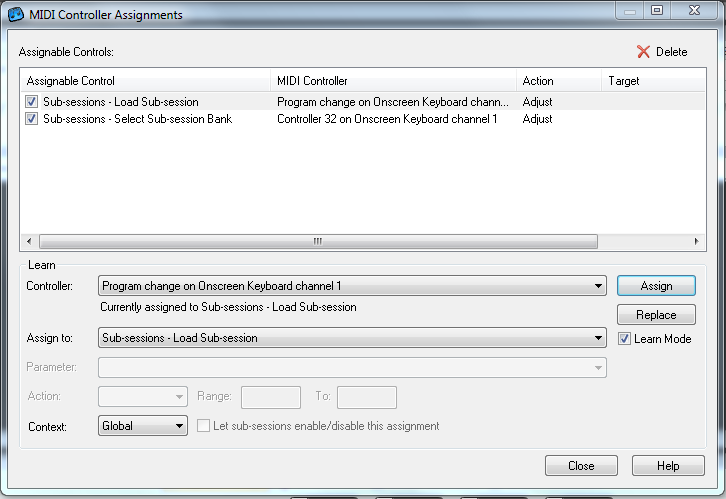This screenshot has height=499, width=726.
Task: Click the MIDI app icon in title bar
Action: click(x=17, y=14)
